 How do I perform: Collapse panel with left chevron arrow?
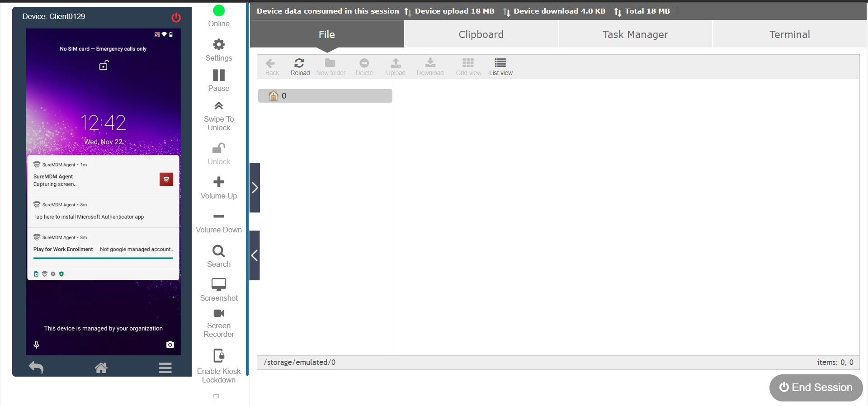255,255
